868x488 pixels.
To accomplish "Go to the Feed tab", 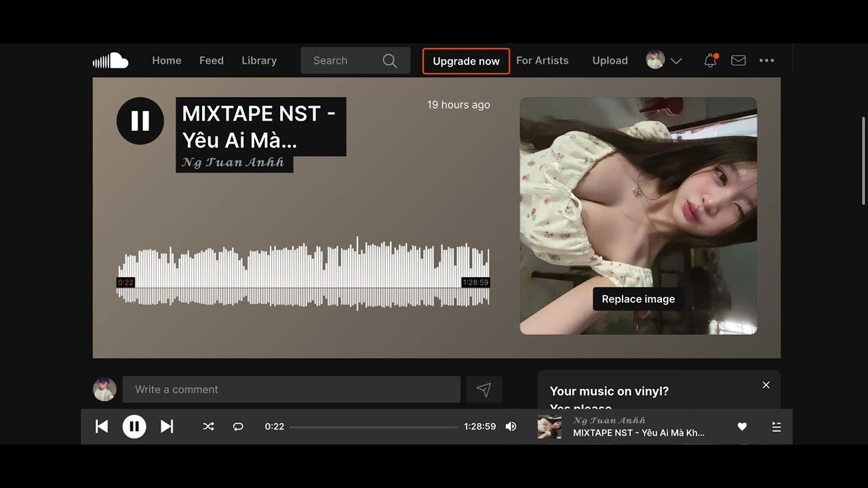I will (x=212, y=60).
